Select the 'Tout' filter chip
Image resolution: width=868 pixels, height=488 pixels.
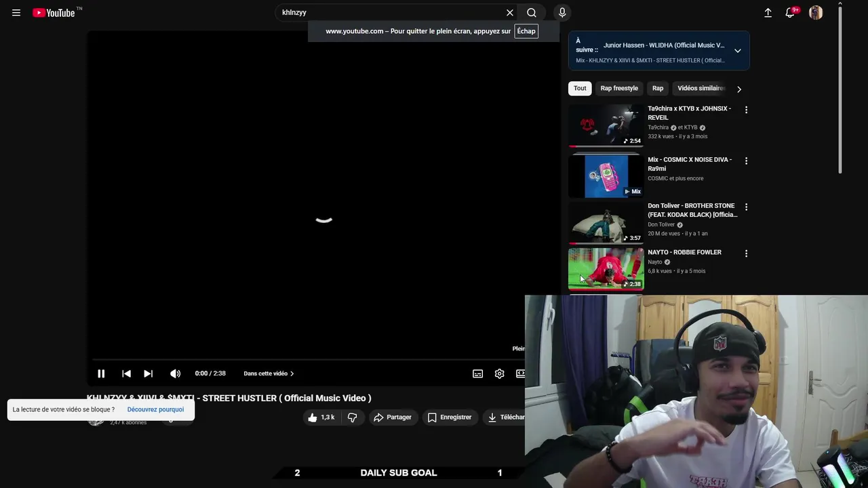click(x=580, y=88)
